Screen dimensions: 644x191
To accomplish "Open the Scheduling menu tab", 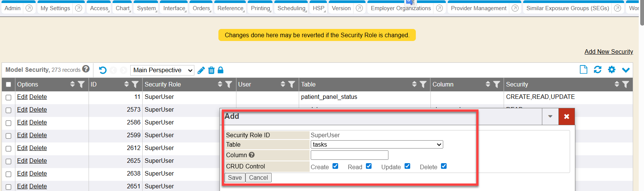I will [291, 8].
